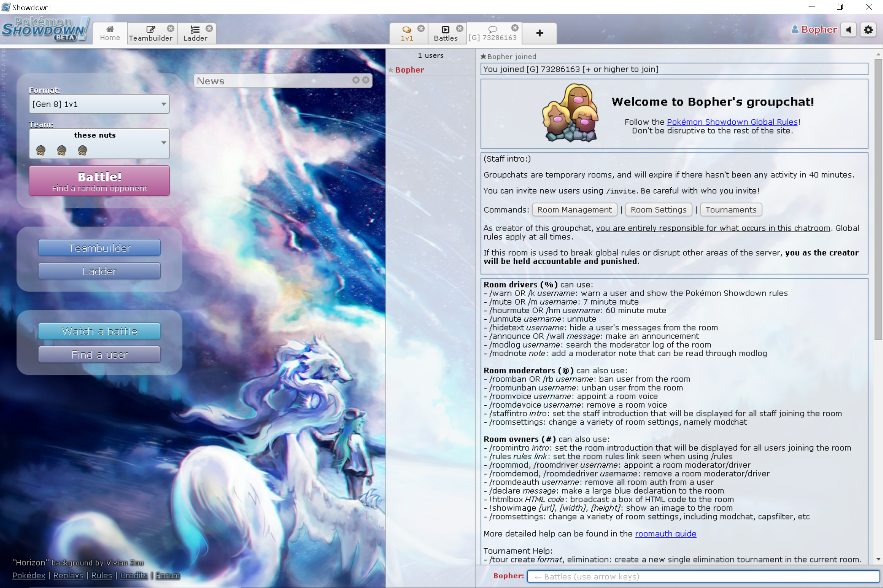
Task: Close the groupchat 73286163 tab
Action: point(515,27)
